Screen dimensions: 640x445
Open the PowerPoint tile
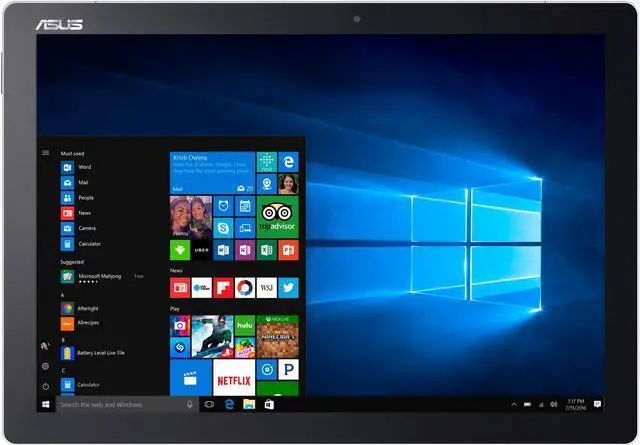[x=288, y=250]
